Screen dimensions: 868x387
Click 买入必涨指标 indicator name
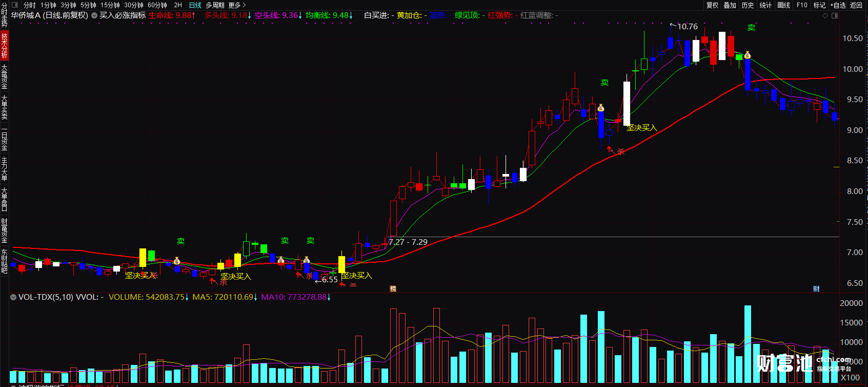pos(123,15)
